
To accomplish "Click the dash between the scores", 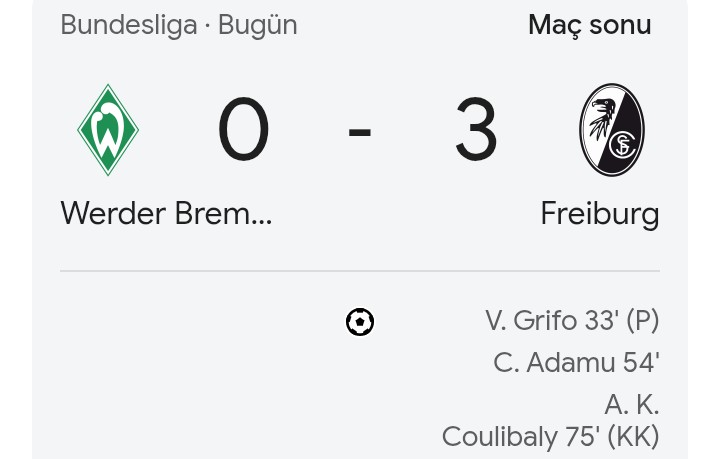I will pos(360,131).
